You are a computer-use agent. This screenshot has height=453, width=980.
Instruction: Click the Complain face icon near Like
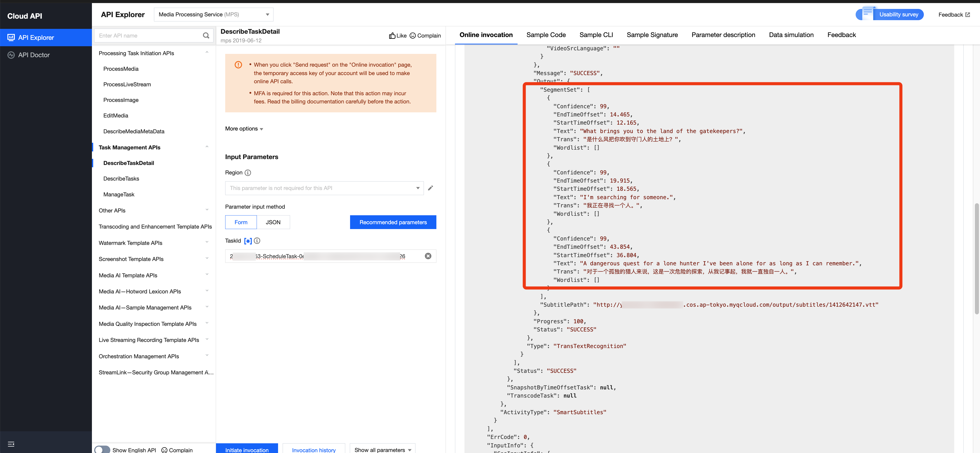[412, 36]
